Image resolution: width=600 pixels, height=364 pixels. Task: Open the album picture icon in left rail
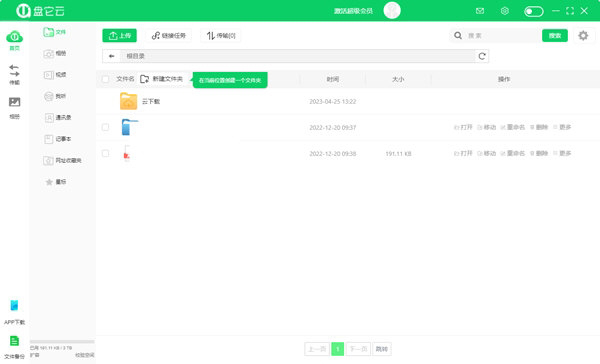tap(14, 102)
